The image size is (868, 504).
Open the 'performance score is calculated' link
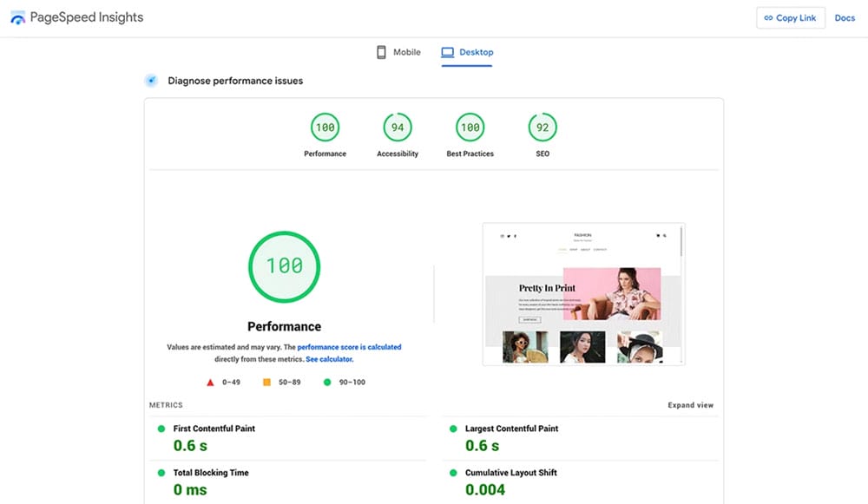[349, 347]
